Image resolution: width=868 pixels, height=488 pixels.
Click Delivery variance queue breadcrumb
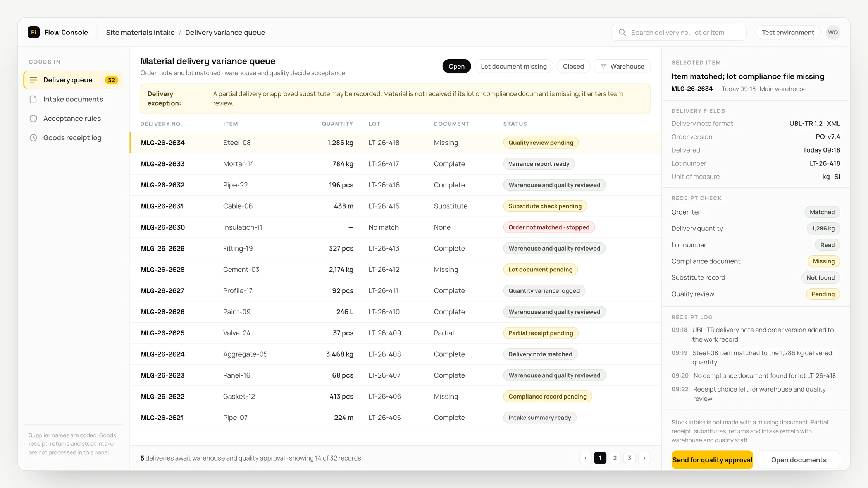click(225, 33)
